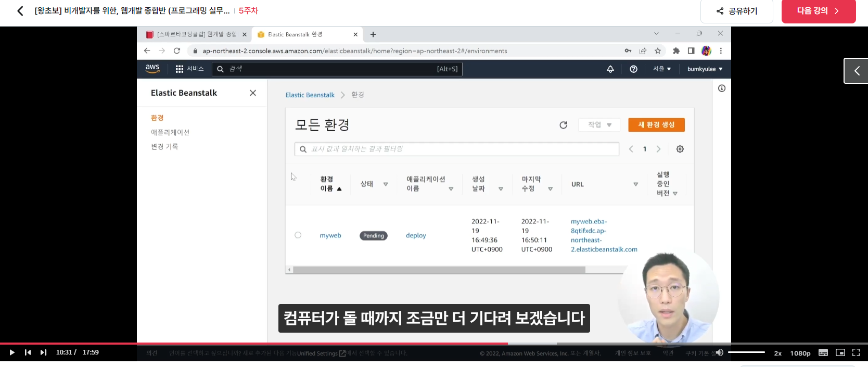Sort by 상태 column
Screen dimensions: 868x367
[x=374, y=184]
